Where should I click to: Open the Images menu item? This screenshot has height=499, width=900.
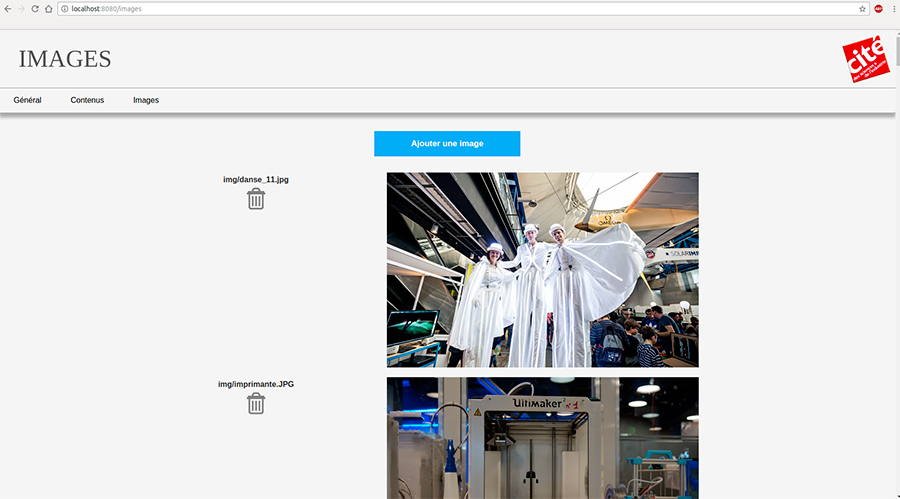[146, 100]
